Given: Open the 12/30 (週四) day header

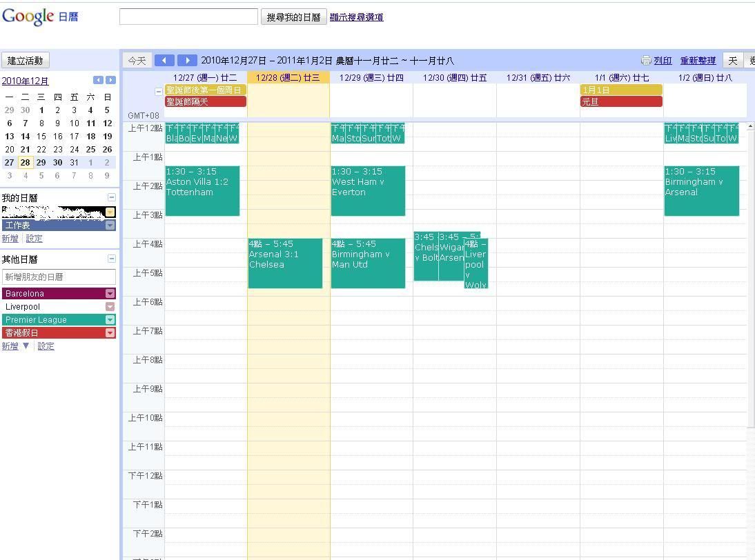Looking at the screenshot, I should (455, 77).
